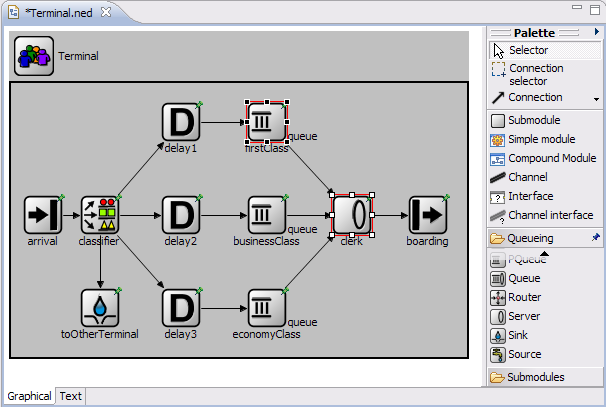Pin the Queueing drawer open
The height and width of the screenshot is (407, 606).
[x=596, y=237]
